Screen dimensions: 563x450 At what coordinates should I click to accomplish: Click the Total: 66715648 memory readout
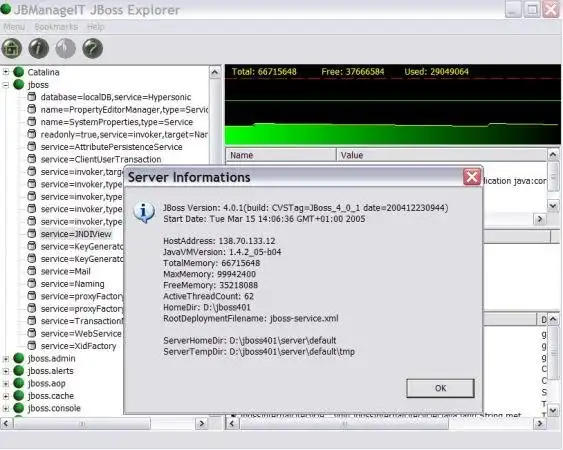264,72
